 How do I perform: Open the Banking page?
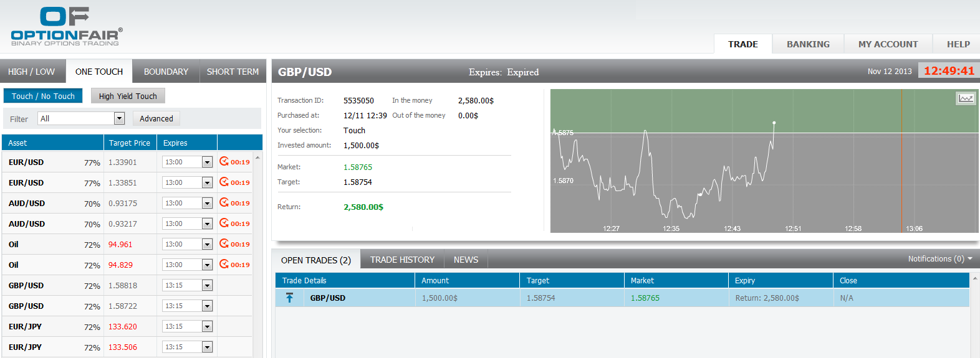point(808,44)
